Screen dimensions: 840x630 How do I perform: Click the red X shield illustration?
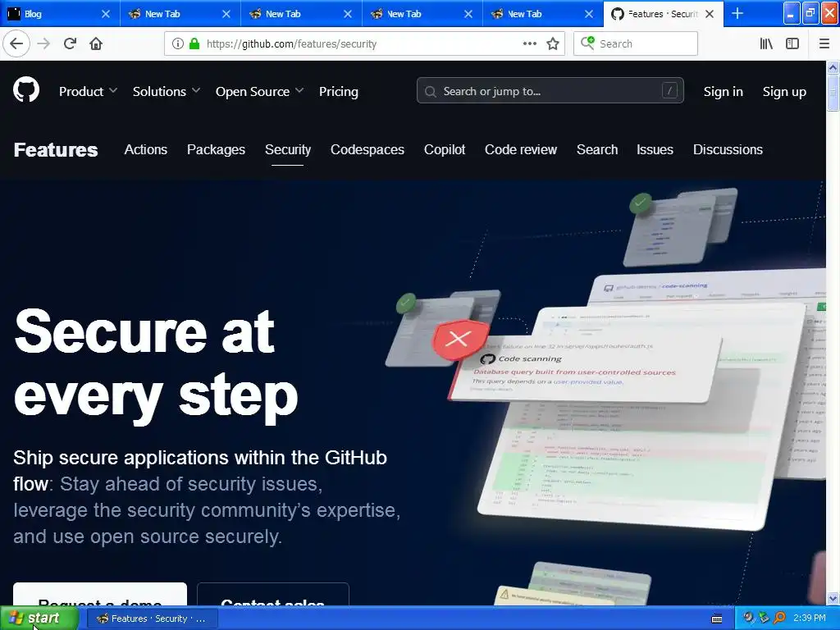pyautogui.click(x=459, y=339)
